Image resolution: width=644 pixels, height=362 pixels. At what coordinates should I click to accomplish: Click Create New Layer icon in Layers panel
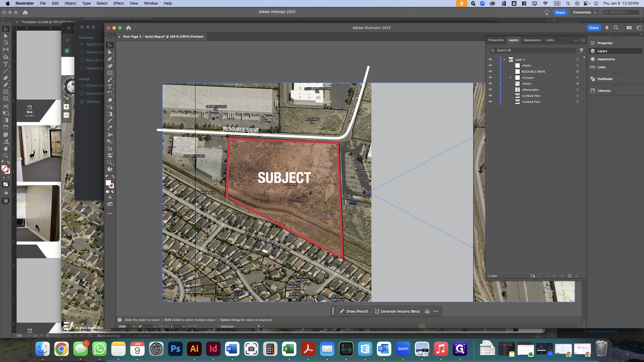click(570, 276)
